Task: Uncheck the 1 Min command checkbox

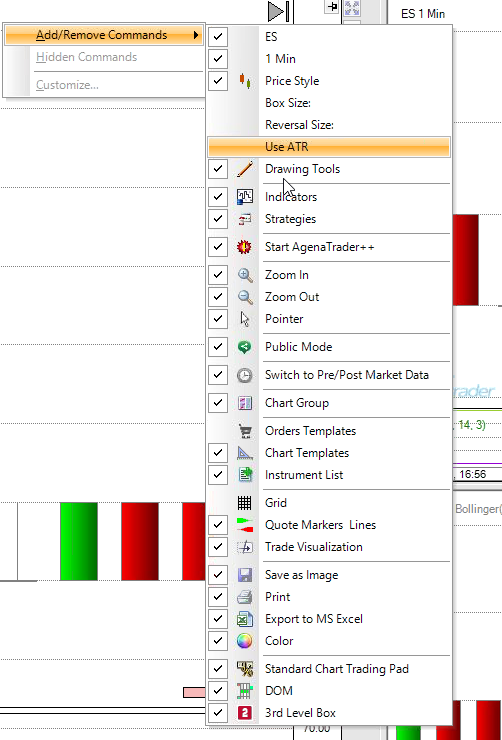Action: point(218,59)
